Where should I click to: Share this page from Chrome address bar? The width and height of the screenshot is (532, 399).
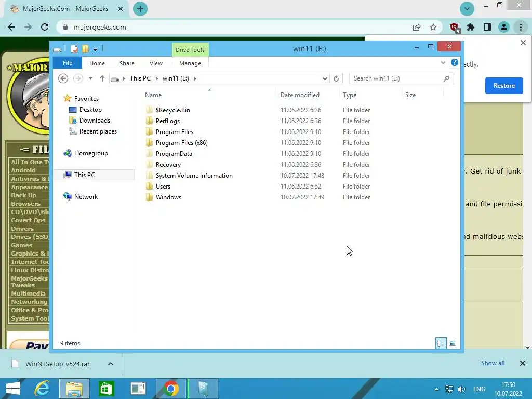[x=417, y=27]
